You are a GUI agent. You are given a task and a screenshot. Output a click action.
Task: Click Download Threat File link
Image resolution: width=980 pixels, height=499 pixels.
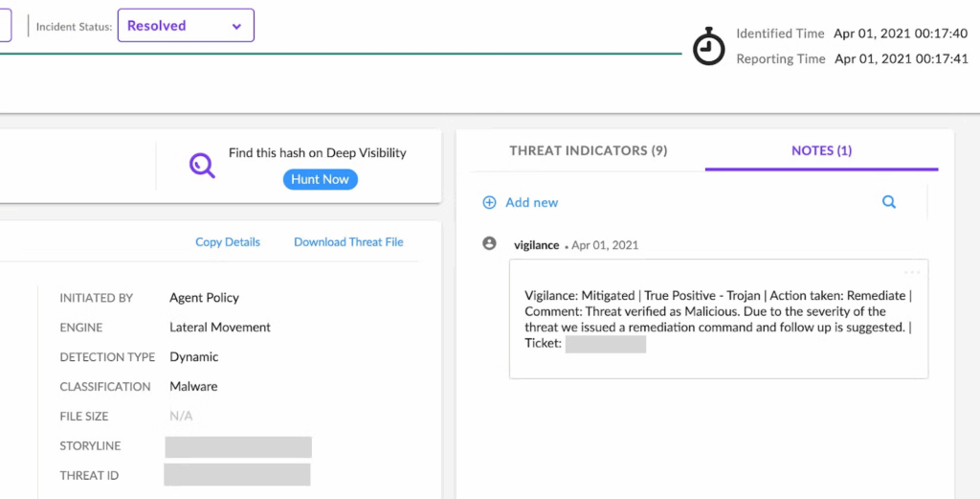(x=348, y=242)
